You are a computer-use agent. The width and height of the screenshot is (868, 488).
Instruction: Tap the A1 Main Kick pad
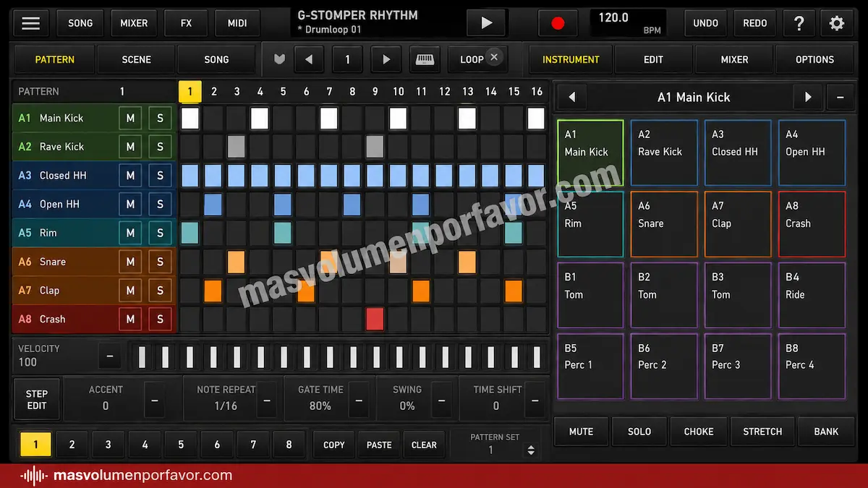590,153
